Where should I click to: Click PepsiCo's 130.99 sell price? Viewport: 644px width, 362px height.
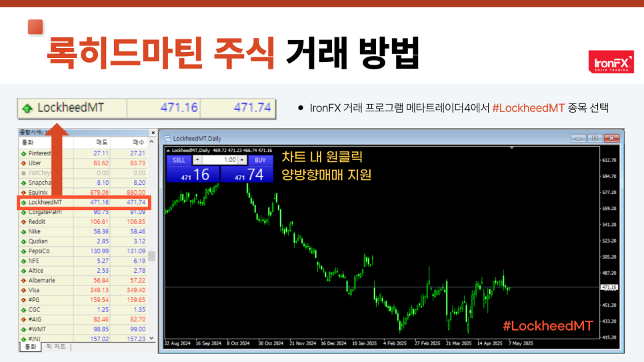(99, 251)
